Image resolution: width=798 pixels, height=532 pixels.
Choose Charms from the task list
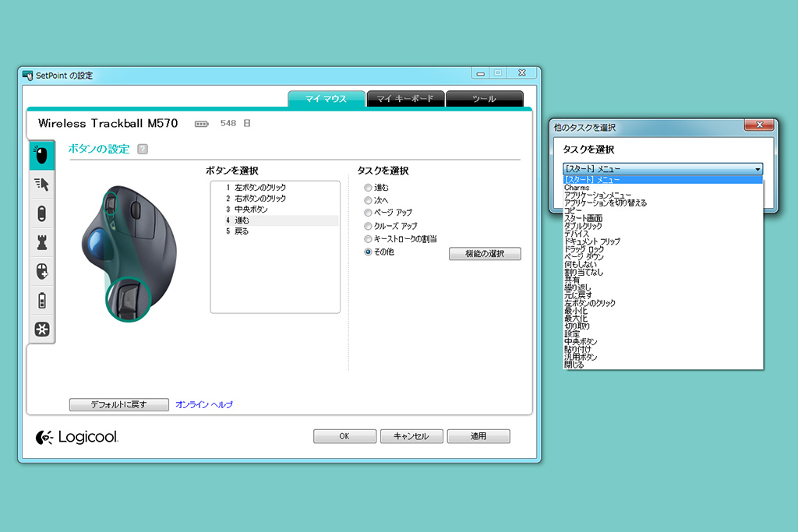pyautogui.click(x=663, y=188)
